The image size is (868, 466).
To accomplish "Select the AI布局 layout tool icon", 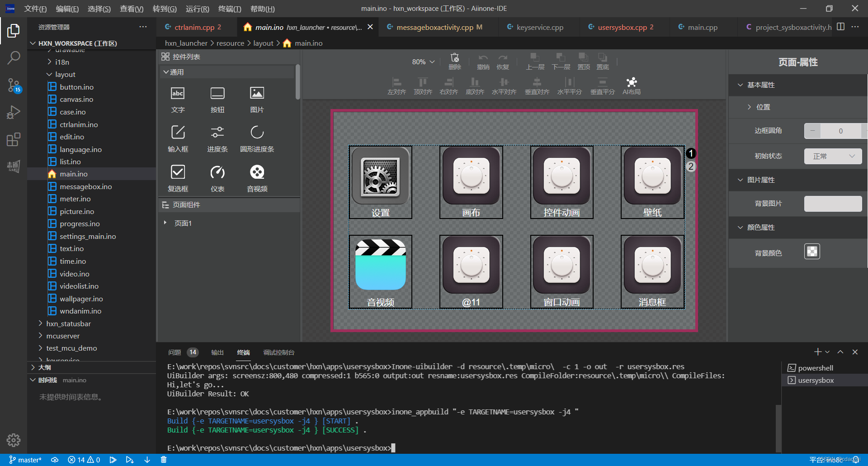I will [631, 85].
